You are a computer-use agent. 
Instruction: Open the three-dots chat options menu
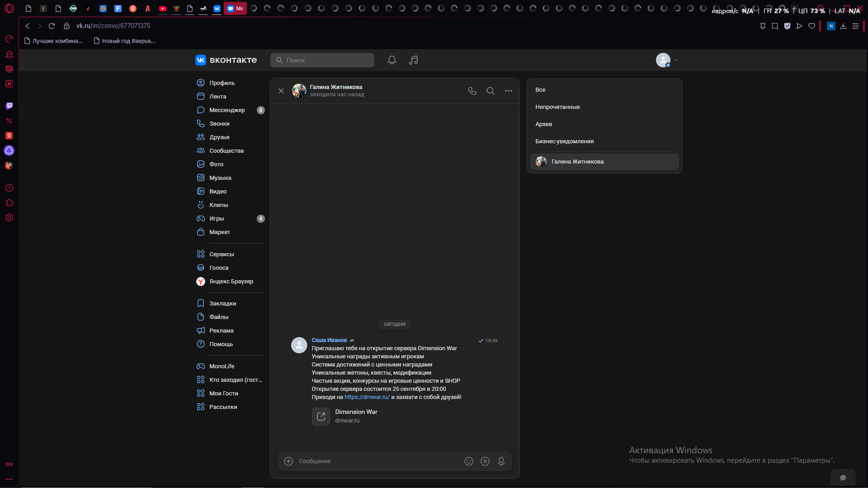(x=509, y=91)
